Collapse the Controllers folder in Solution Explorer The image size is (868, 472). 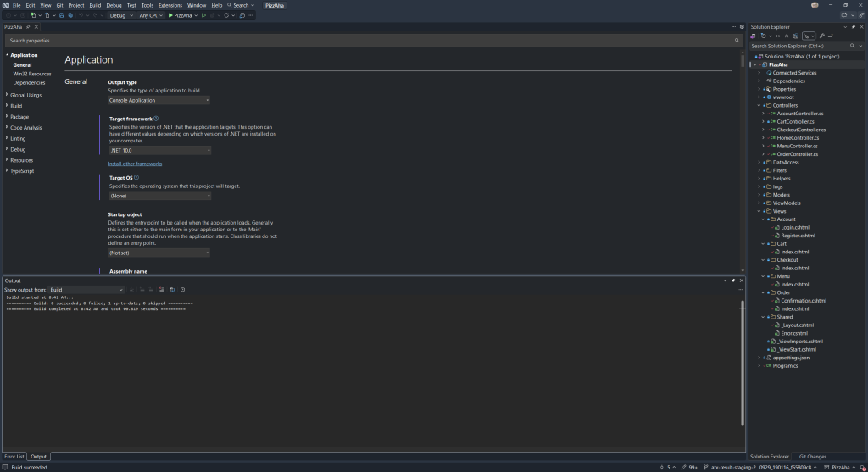tap(759, 105)
